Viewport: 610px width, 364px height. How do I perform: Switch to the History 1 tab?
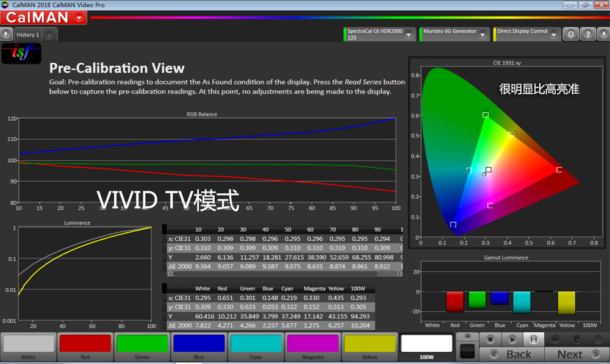click(27, 35)
